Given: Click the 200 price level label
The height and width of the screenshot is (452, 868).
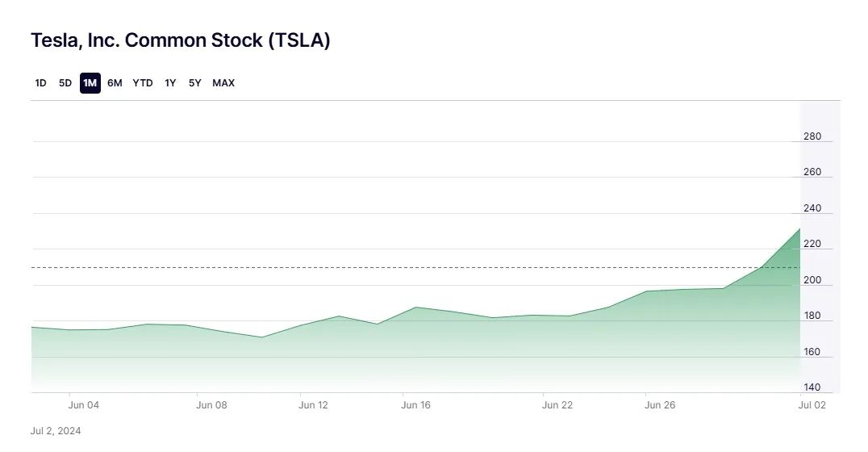Looking at the screenshot, I should [x=812, y=280].
